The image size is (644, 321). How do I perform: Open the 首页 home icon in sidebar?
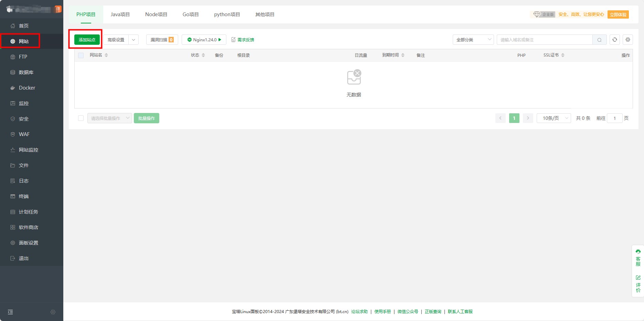tap(13, 26)
